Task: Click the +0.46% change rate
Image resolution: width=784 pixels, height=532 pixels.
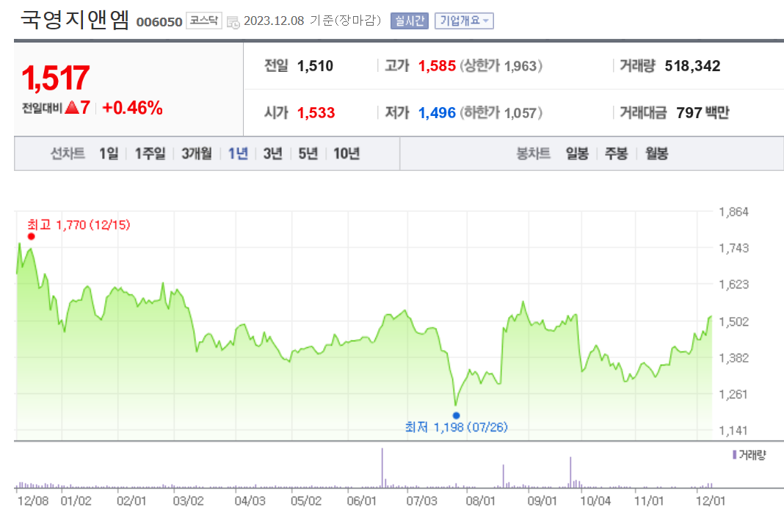Action: tap(132, 107)
